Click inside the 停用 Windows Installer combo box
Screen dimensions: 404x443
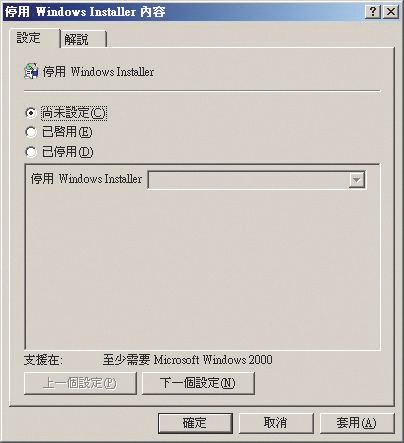(x=257, y=180)
